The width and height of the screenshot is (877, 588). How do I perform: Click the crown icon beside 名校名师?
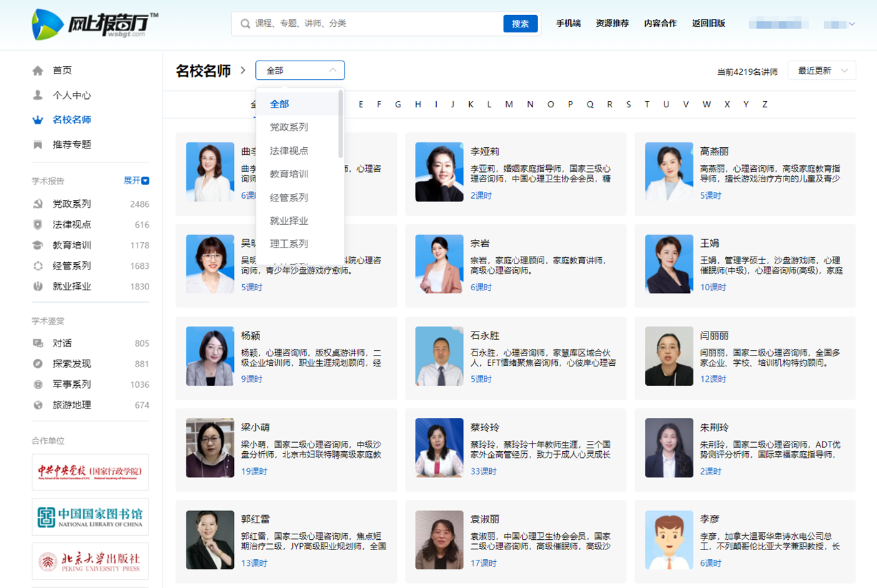tap(38, 120)
